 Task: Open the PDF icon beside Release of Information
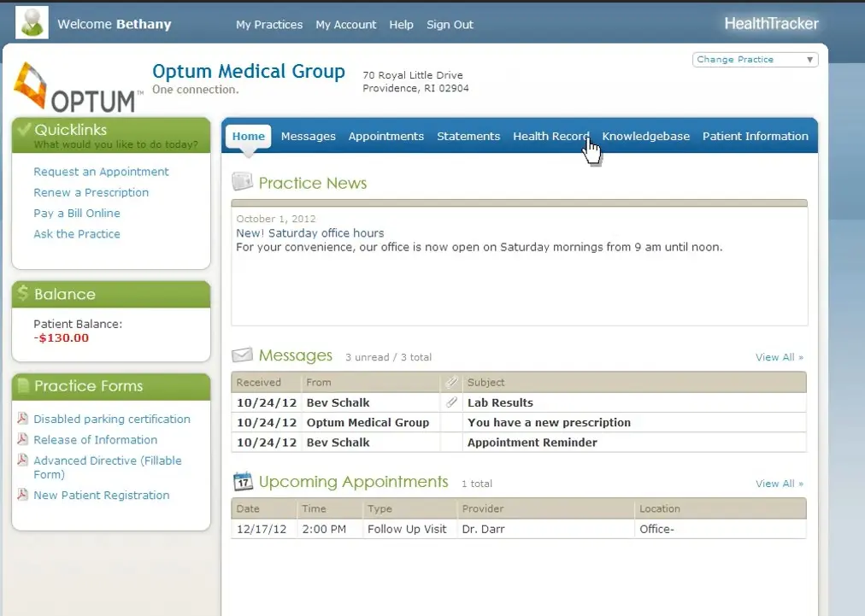click(x=23, y=440)
